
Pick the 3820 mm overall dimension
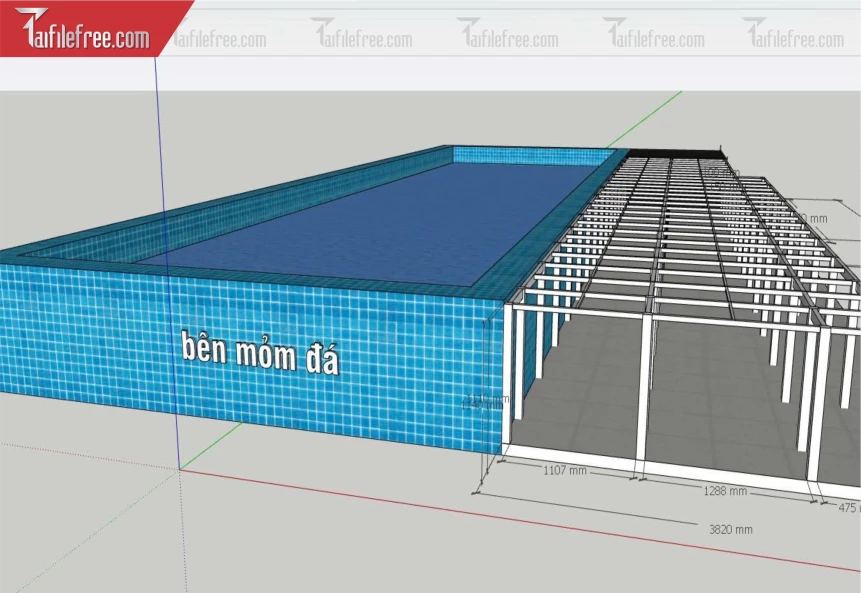coord(729,529)
